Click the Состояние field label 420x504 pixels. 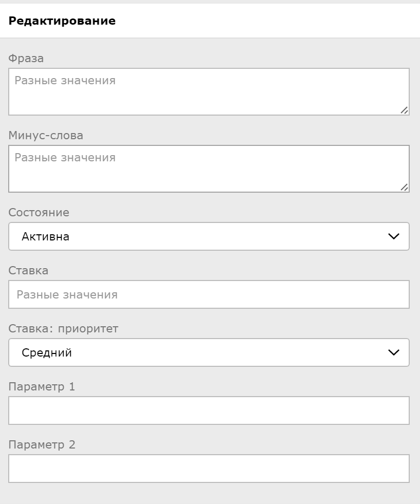tap(39, 213)
